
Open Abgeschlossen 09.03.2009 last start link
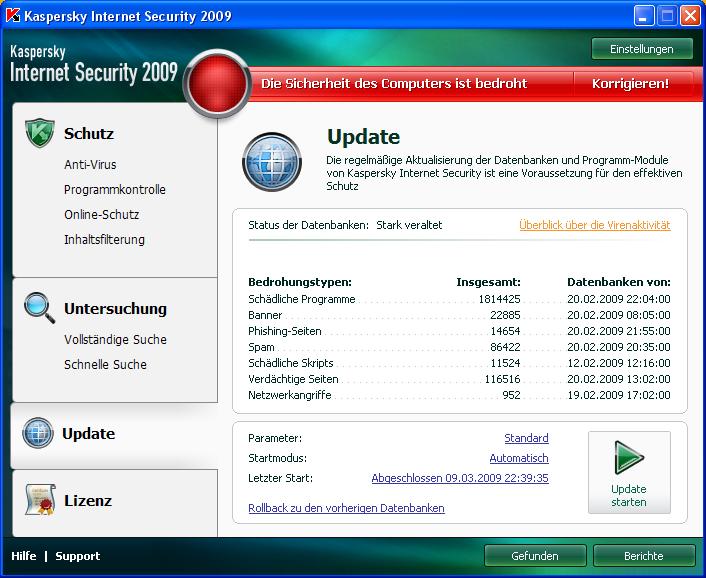460,478
